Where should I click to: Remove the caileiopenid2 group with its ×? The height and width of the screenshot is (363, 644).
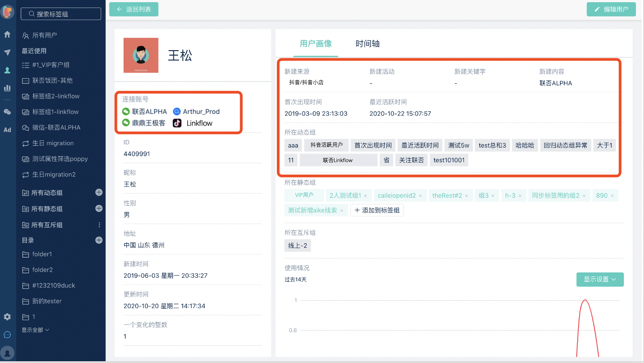420,195
